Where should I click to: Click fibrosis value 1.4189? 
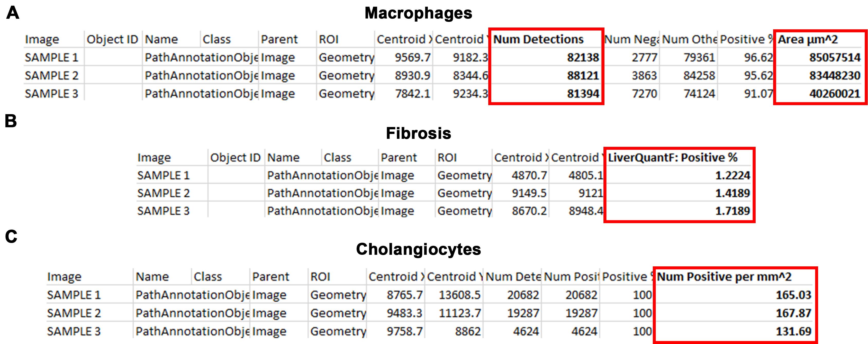pyautogui.click(x=733, y=193)
